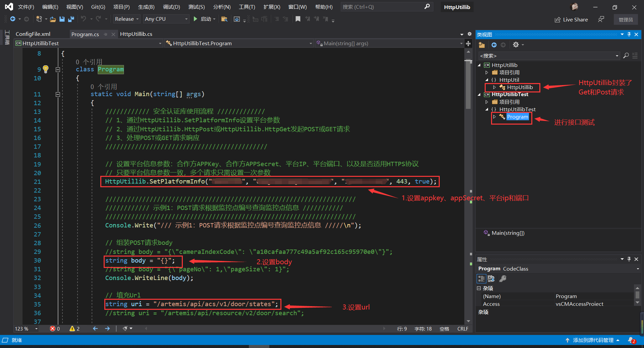Image resolution: width=644 pixels, height=348 pixels.
Task: Click the next issue right arrow
Action: click(x=107, y=329)
